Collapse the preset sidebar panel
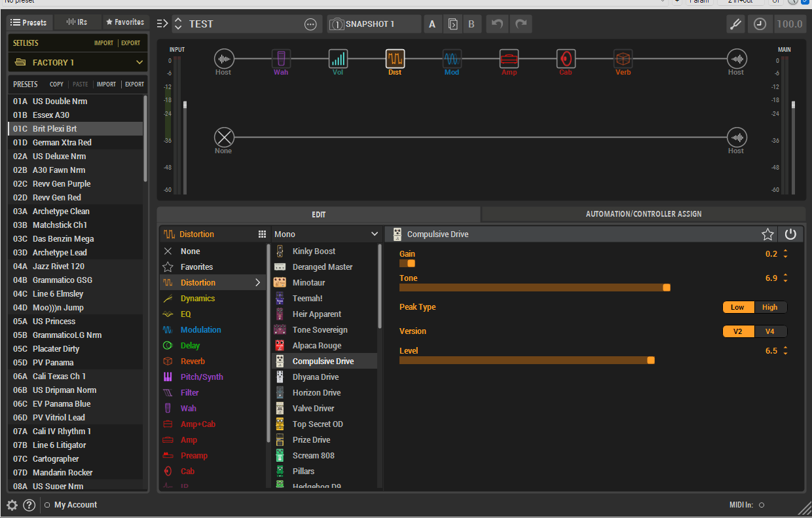This screenshot has height=518, width=812. click(162, 24)
